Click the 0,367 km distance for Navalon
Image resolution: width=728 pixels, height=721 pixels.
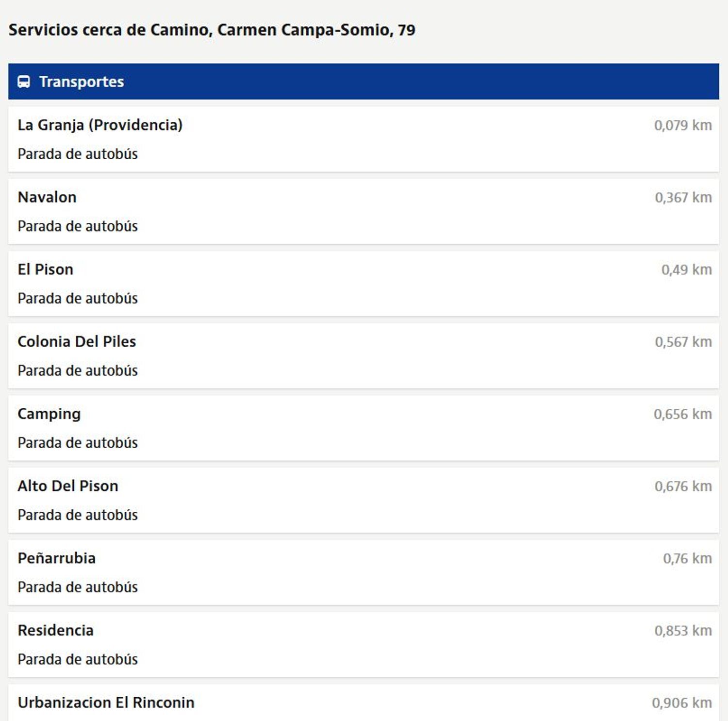[x=683, y=198]
